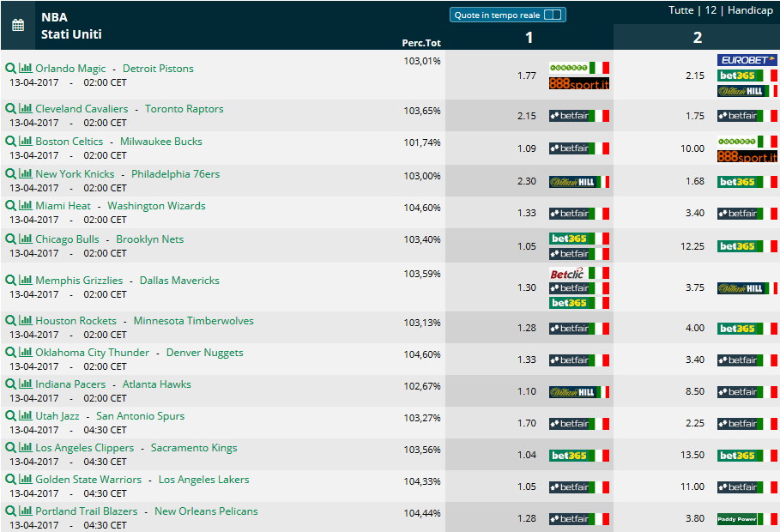The height and width of the screenshot is (532, 780).
Task: Click the column 2 header
Action: click(x=698, y=37)
